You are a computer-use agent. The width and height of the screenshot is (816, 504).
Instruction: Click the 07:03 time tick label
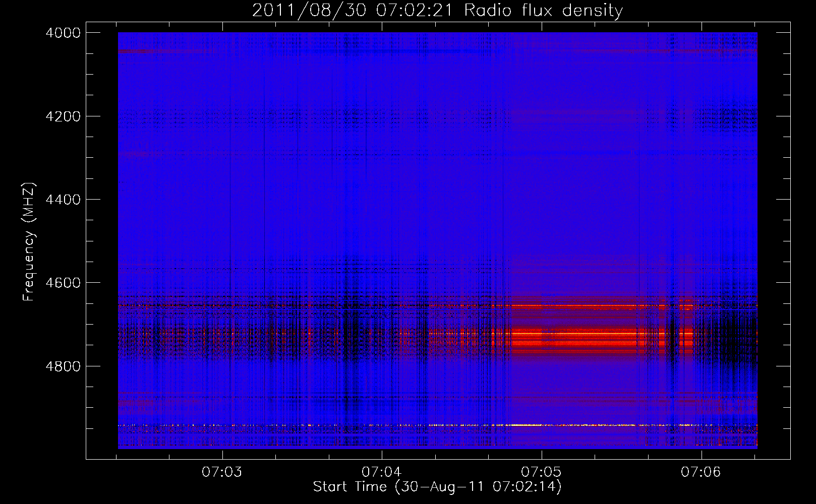point(222,472)
